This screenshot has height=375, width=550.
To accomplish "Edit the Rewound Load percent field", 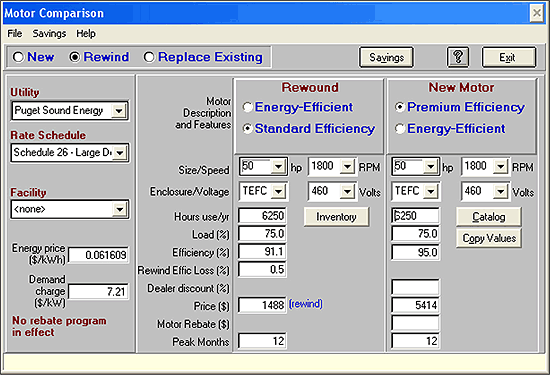I will pos(262,234).
